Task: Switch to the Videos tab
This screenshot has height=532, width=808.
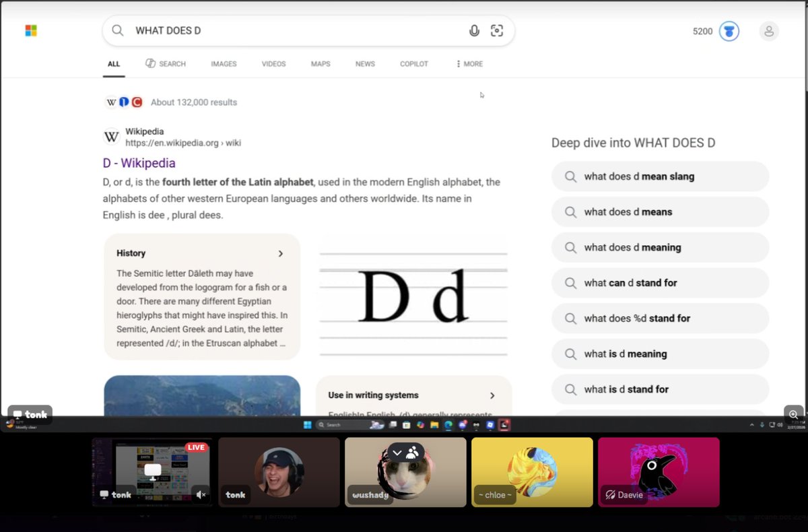Action: pyautogui.click(x=273, y=64)
